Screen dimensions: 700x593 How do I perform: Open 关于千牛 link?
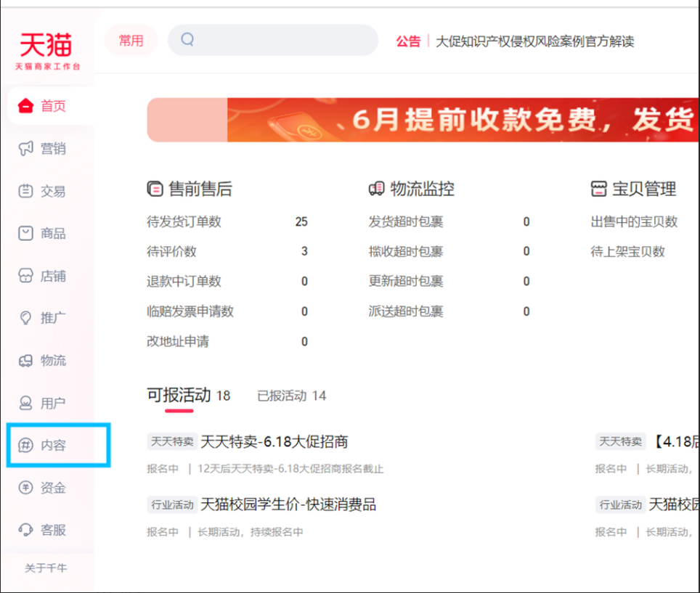[46, 568]
